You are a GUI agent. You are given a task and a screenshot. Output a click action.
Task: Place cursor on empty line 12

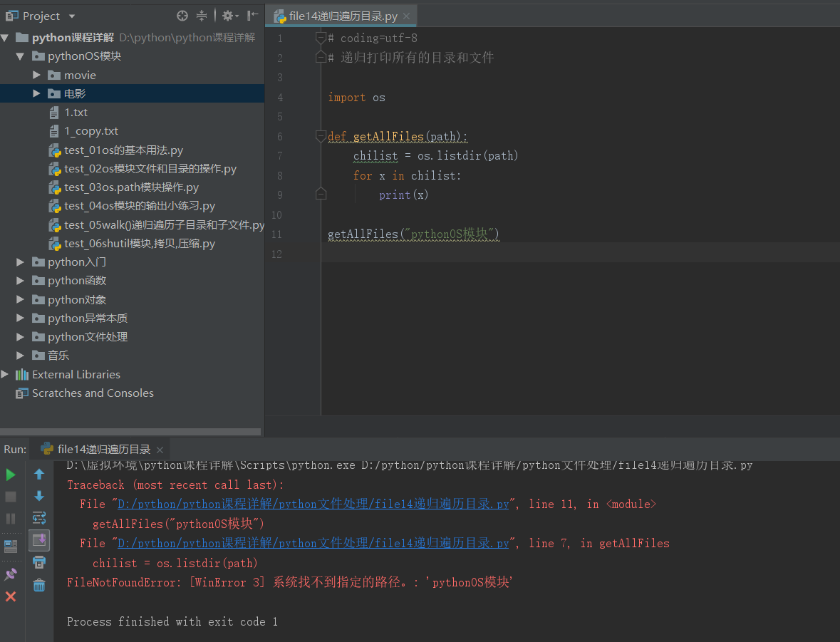pyautogui.click(x=580, y=254)
